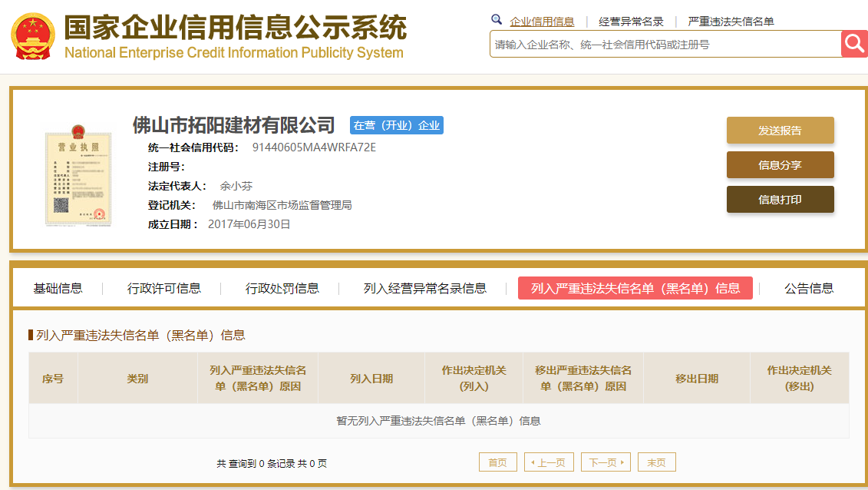Click the 信息打印 button

click(x=780, y=200)
